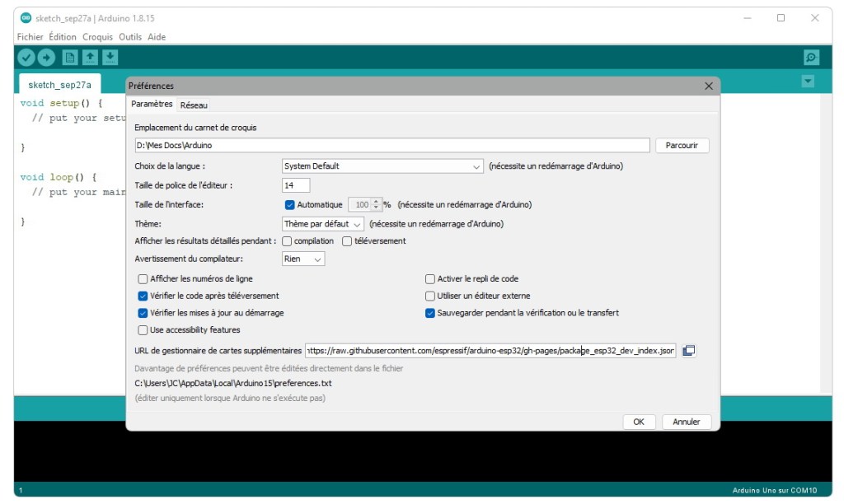The height and width of the screenshot is (504, 844).
Task: Open the Thème par défaut dropdown
Action: pos(323,224)
